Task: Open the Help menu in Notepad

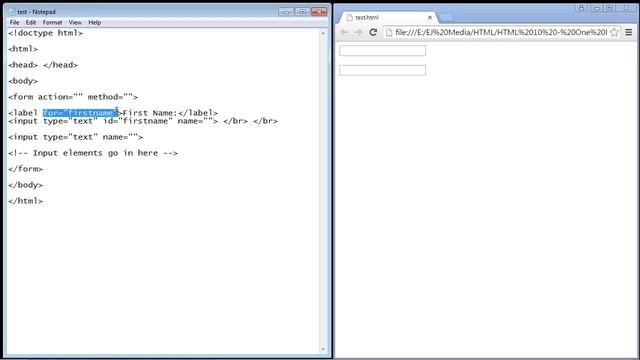Action: click(x=95, y=22)
